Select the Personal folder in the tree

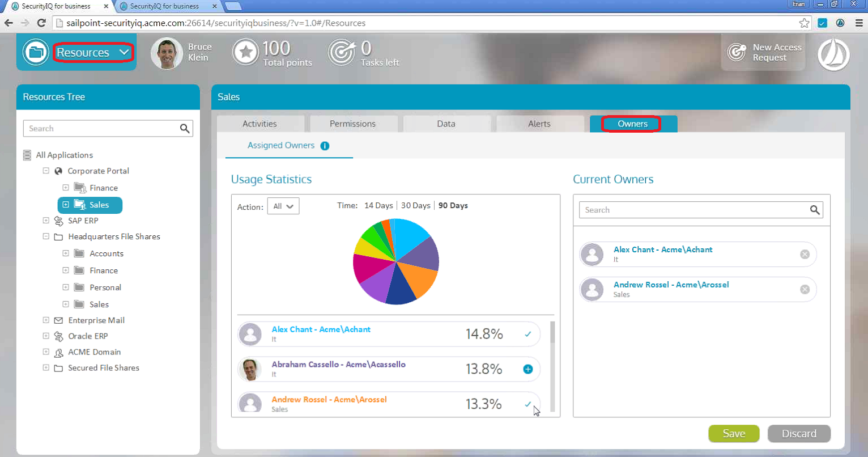[105, 287]
